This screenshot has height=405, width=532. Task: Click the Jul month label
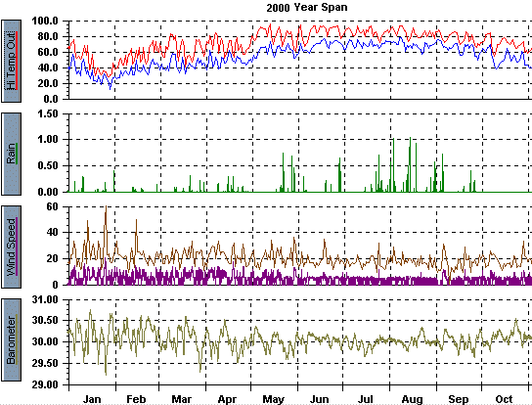366,399
